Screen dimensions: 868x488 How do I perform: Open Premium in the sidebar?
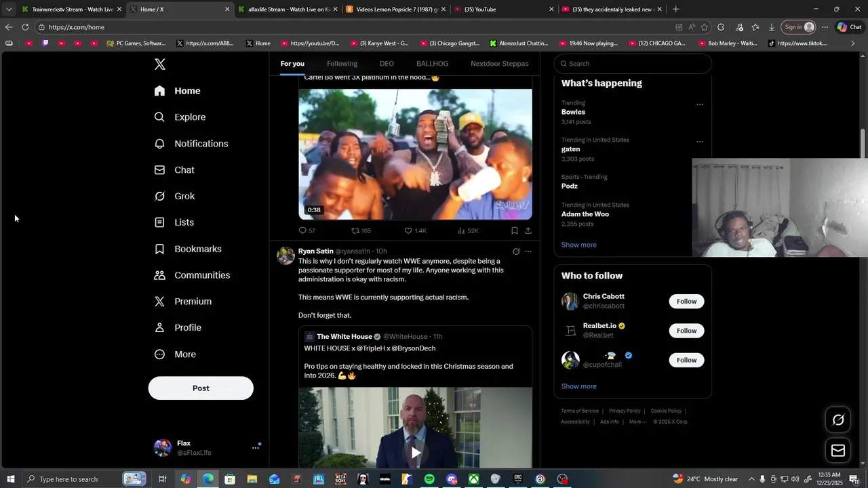tap(183, 302)
